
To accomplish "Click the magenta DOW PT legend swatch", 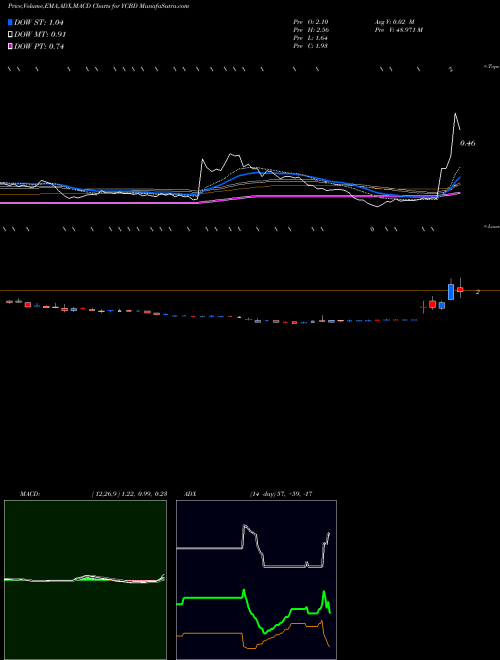I will click(x=10, y=47).
